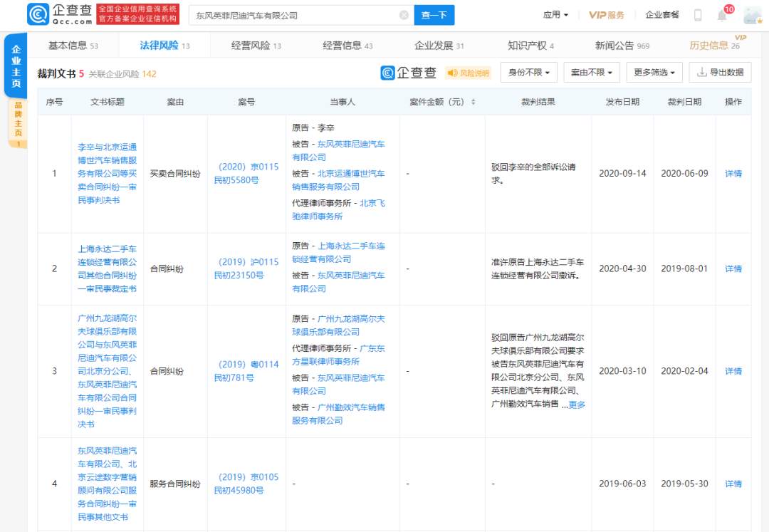This screenshot has height=532, width=769.
Task: Click result text 驳回李辛的全部诉讼请求
Action: coord(533,174)
